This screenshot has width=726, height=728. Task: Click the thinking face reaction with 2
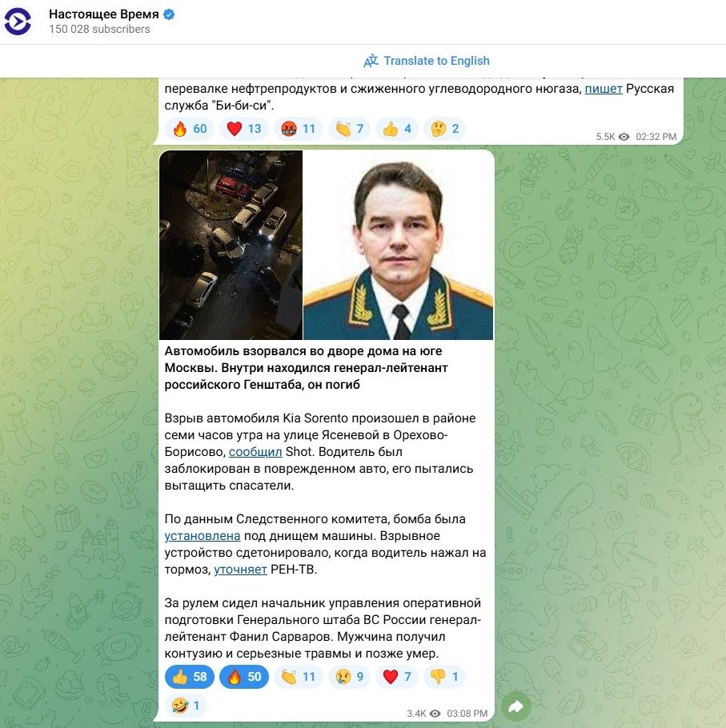point(444,129)
